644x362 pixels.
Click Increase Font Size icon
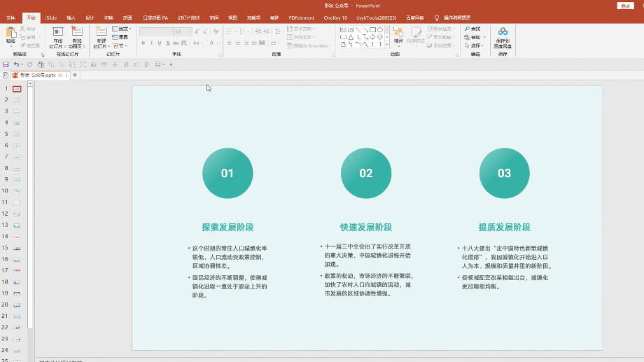point(197,32)
